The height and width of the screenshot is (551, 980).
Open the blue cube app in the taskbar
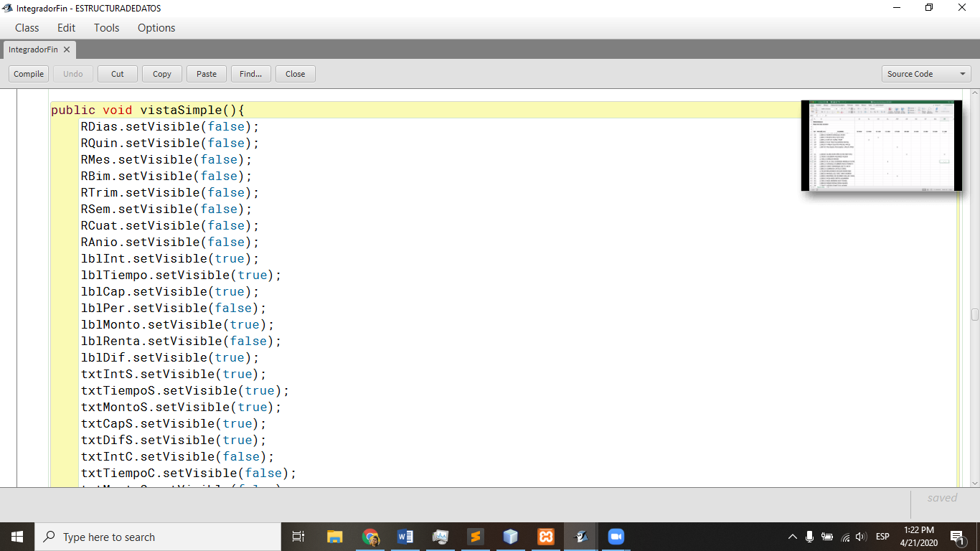coord(511,537)
